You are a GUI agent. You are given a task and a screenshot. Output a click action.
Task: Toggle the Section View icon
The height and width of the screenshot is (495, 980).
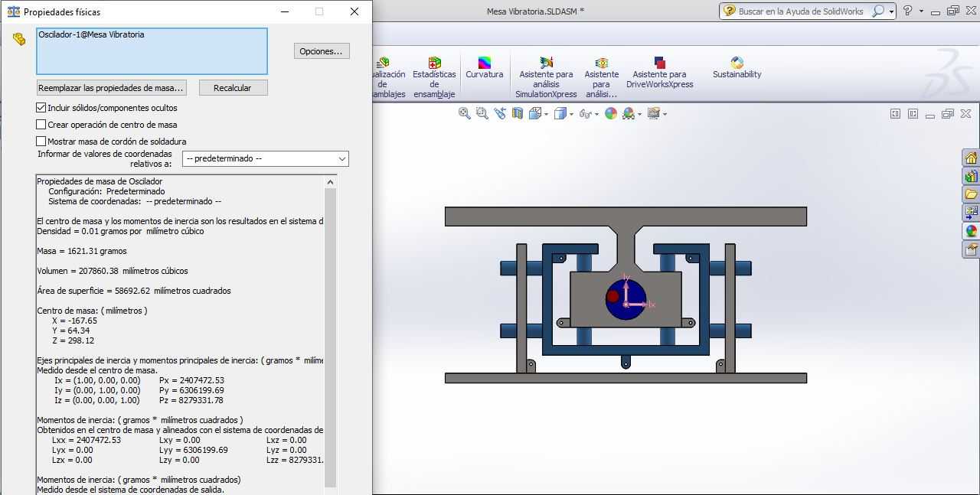coord(518,113)
